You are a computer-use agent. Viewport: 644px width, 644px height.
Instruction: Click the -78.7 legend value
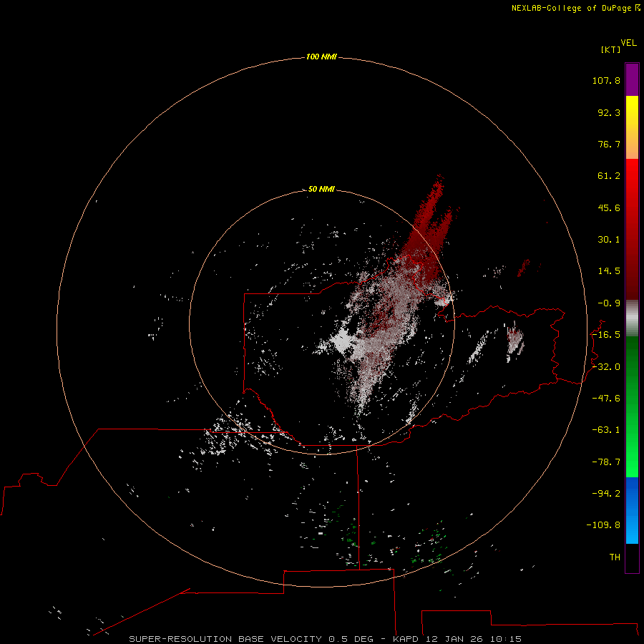pos(606,462)
